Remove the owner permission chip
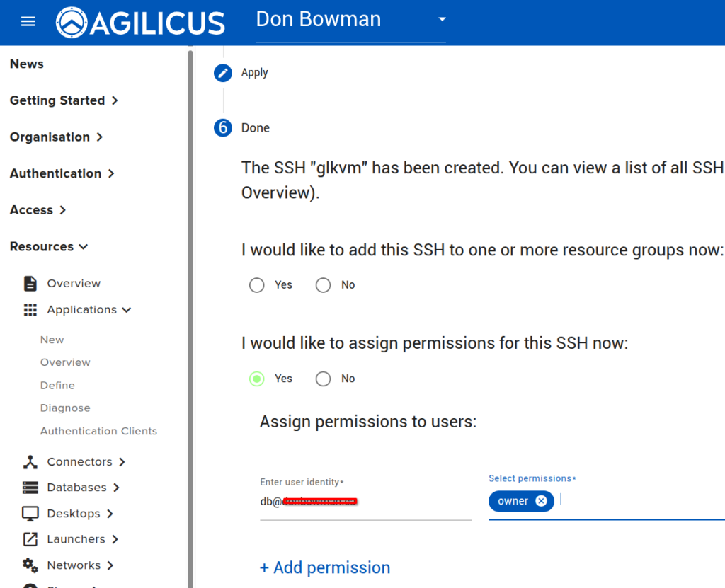Viewport: 725px width, 588px height. [x=541, y=501]
